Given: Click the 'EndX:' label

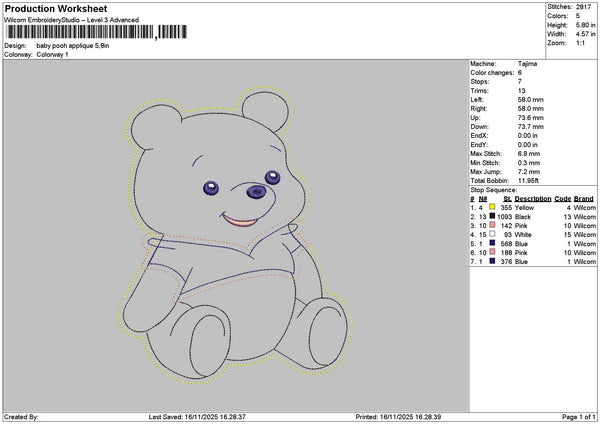Looking at the screenshot, I should click(x=479, y=136).
